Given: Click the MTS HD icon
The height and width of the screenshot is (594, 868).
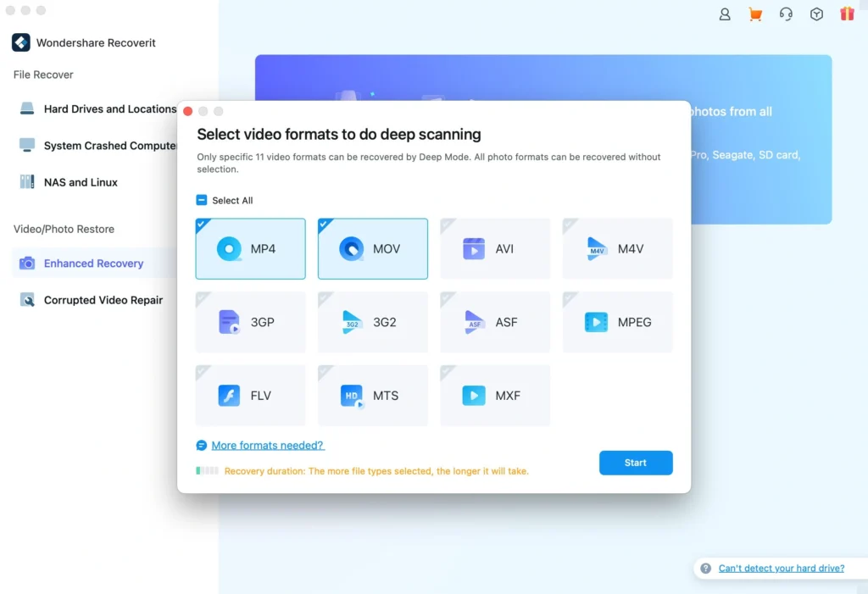Looking at the screenshot, I should [x=352, y=396].
